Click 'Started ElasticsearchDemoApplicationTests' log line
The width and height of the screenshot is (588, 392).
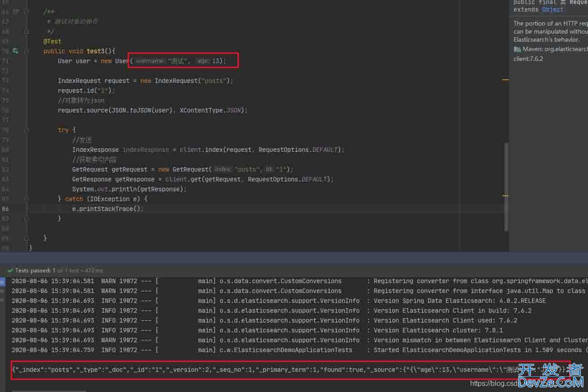(480, 350)
